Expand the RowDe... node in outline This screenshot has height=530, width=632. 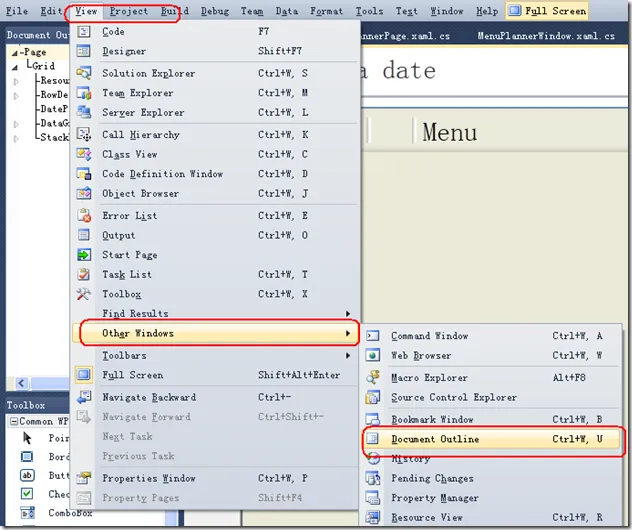pyautogui.click(x=16, y=96)
